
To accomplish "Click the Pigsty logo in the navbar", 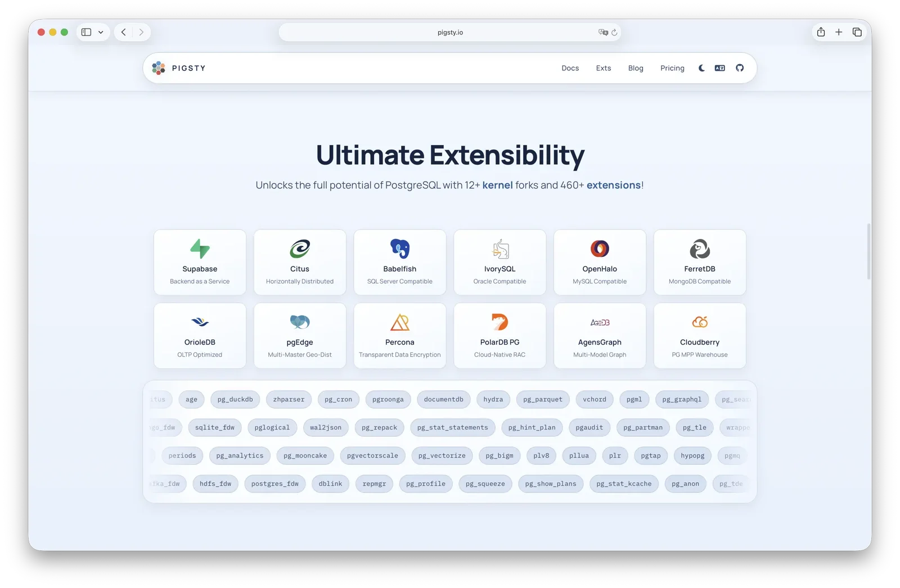I will pos(178,67).
